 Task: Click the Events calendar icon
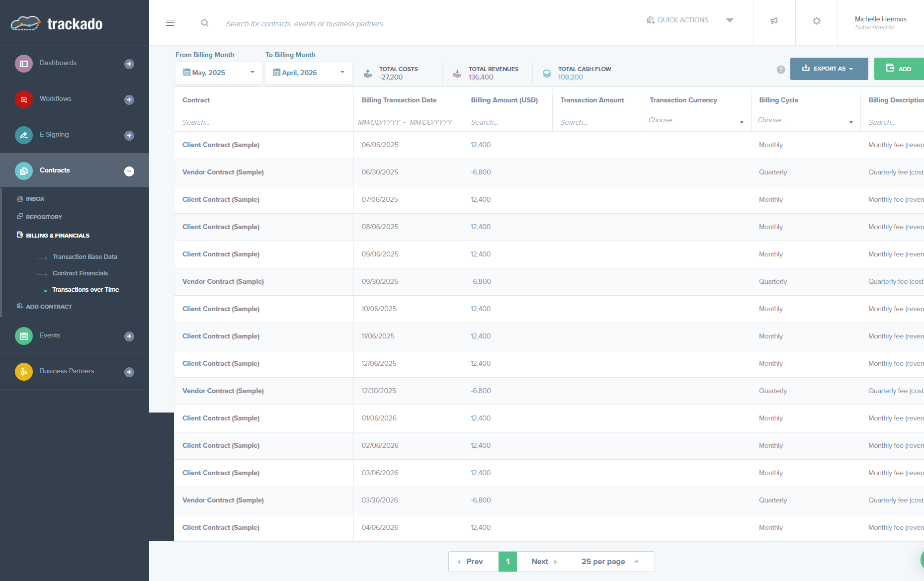click(24, 336)
